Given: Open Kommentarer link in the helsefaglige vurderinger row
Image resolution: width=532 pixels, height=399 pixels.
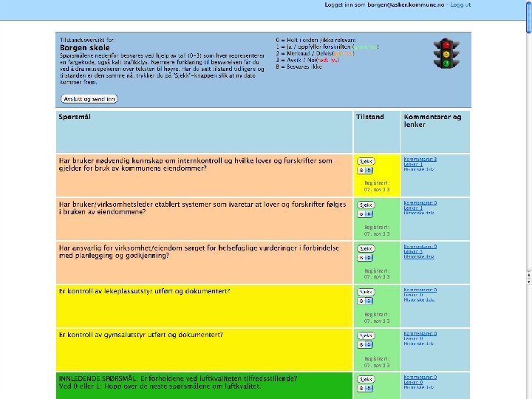Looking at the screenshot, I should [x=420, y=246].
